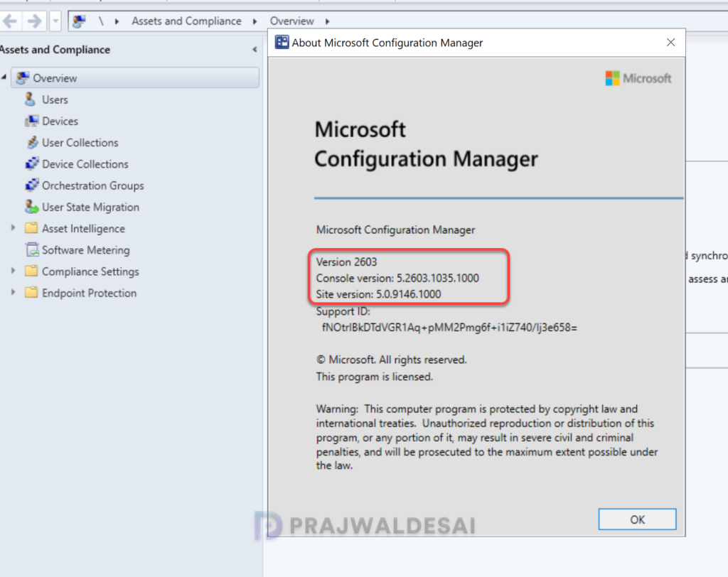Click the Assets and Compliance pane header
This screenshot has width=728, height=577.
coord(55,50)
